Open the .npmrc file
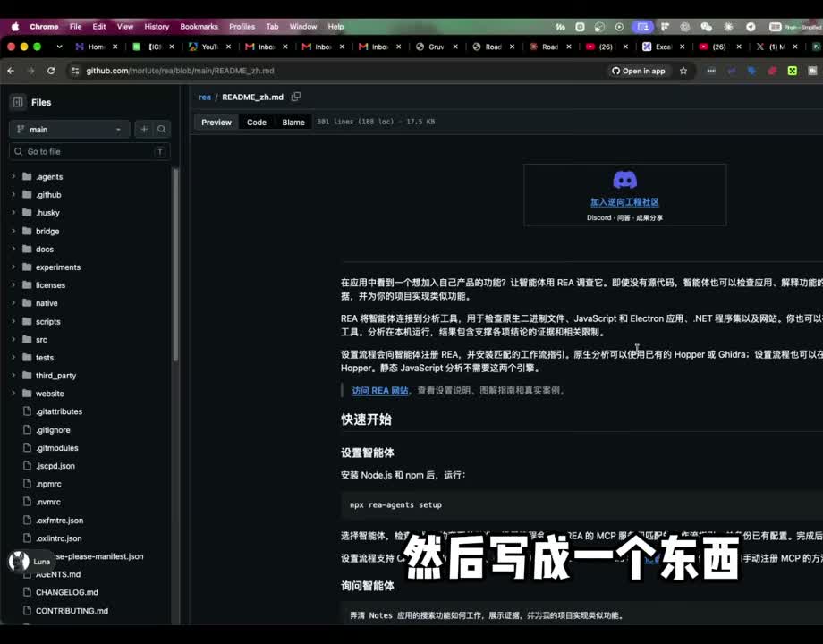Image resolution: width=823 pixels, height=644 pixels. coord(48,484)
